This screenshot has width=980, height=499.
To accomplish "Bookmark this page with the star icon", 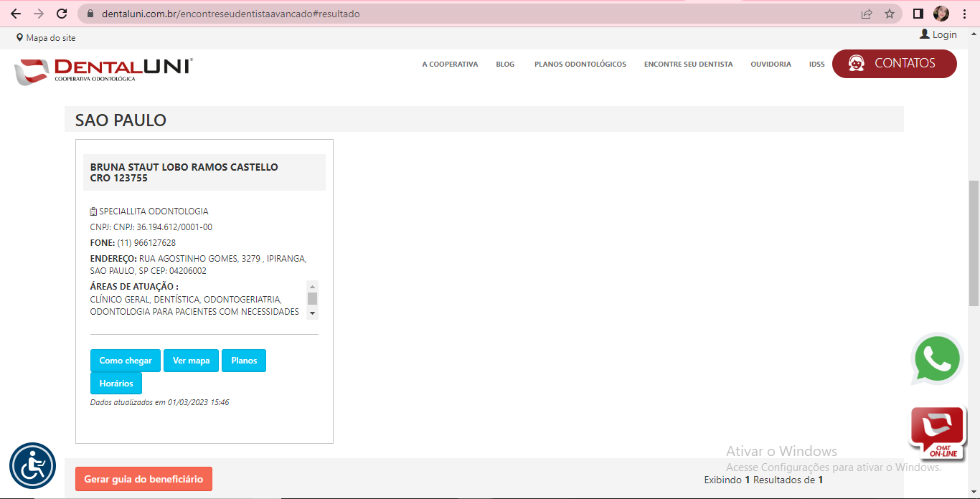I will [890, 14].
